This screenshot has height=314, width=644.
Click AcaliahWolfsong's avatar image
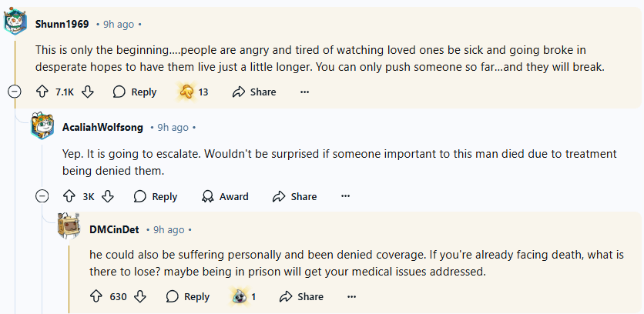42,126
